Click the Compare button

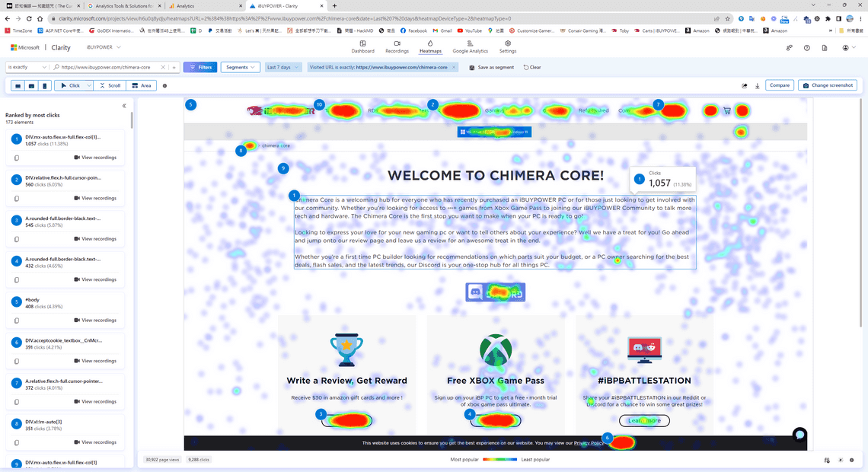[x=780, y=85]
